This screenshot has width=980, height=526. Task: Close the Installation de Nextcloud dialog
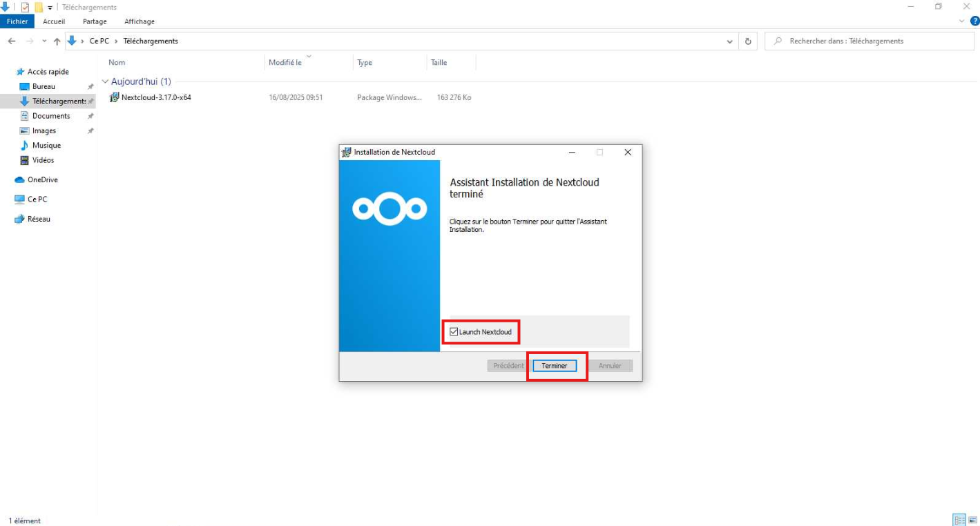[627, 153]
